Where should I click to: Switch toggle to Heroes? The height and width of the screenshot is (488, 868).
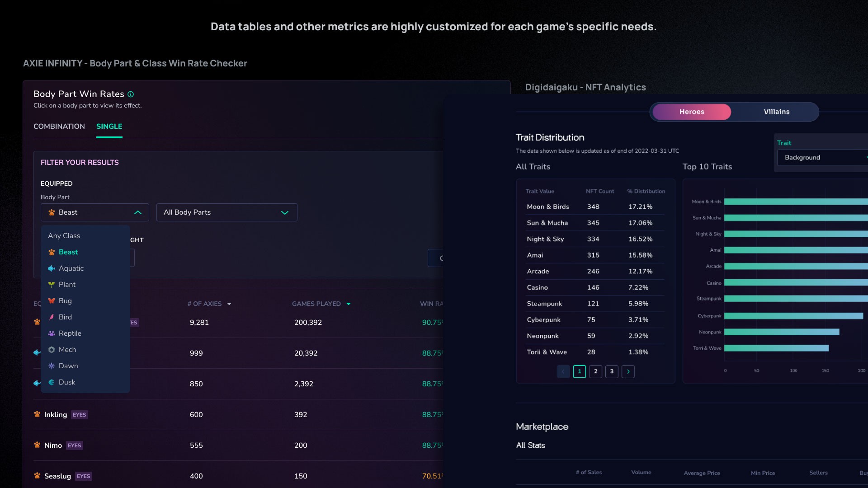tap(692, 112)
